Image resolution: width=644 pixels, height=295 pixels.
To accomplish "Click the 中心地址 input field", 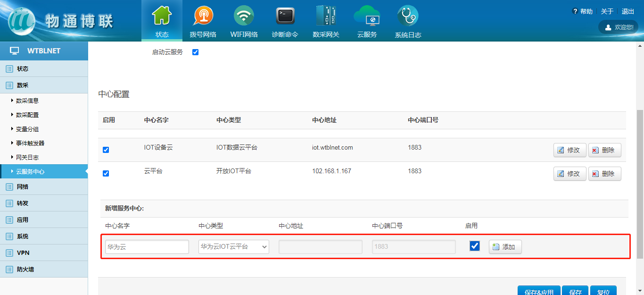I will (320, 246).
